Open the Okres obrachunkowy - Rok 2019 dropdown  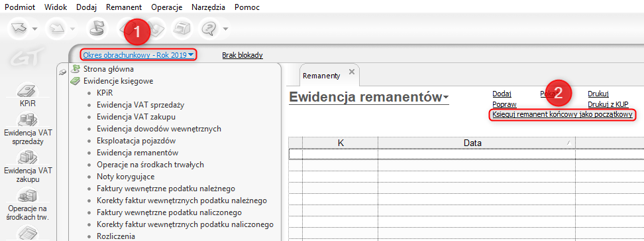point(138,54)
